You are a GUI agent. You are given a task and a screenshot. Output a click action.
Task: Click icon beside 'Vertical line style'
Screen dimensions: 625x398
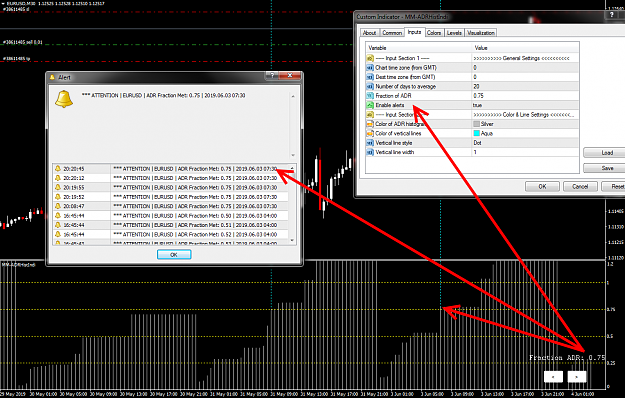pyautogui.click(x=370, y=143)
